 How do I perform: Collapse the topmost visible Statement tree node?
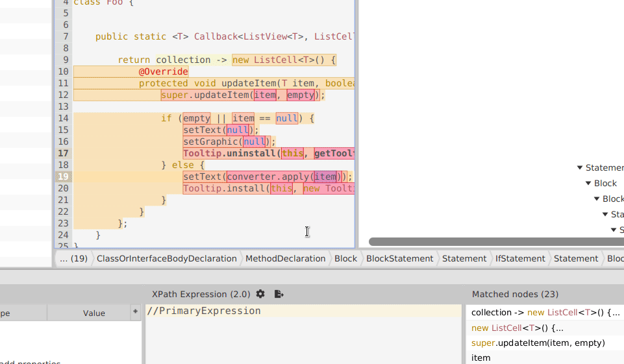point(580,168)
